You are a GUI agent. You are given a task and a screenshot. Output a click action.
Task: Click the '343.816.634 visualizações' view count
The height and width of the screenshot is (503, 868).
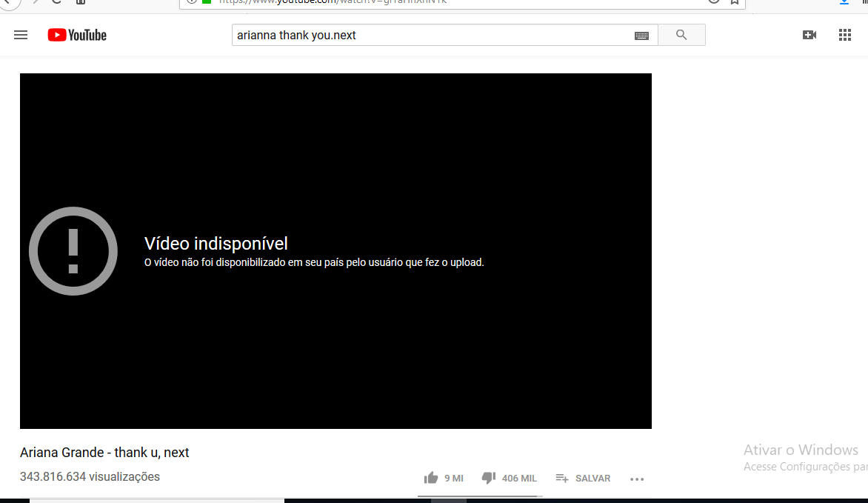click(x=90, y=476)
